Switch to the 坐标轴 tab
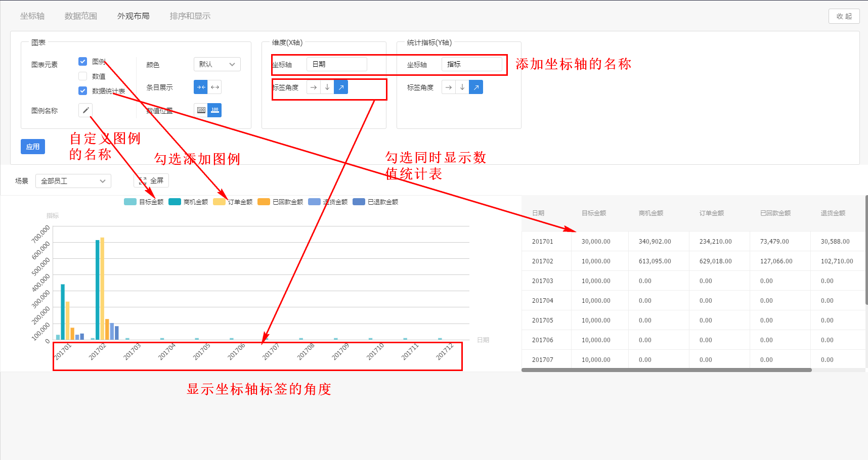Viewport: 868px width, 460px height. click(32, 16)
